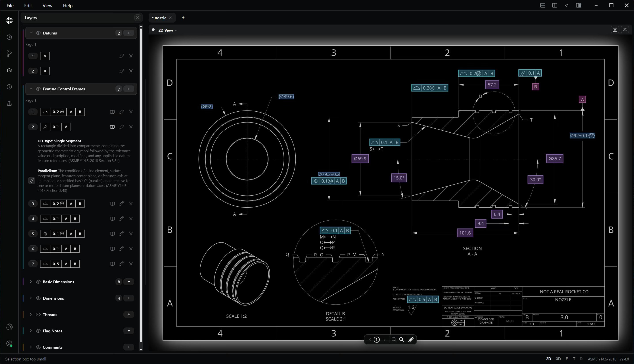Expand the Flag Notes group
634x364 pixels.
pyautogui.click(x=31, y=331)
